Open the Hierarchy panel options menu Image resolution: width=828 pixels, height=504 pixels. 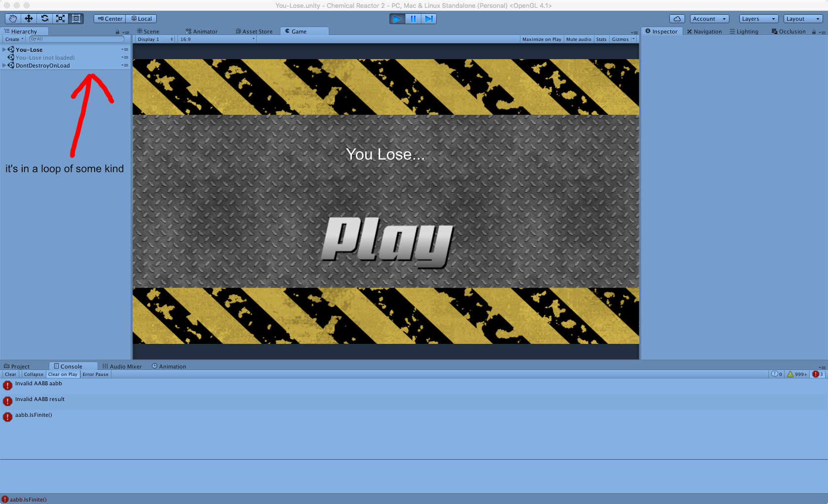point(126,33)
